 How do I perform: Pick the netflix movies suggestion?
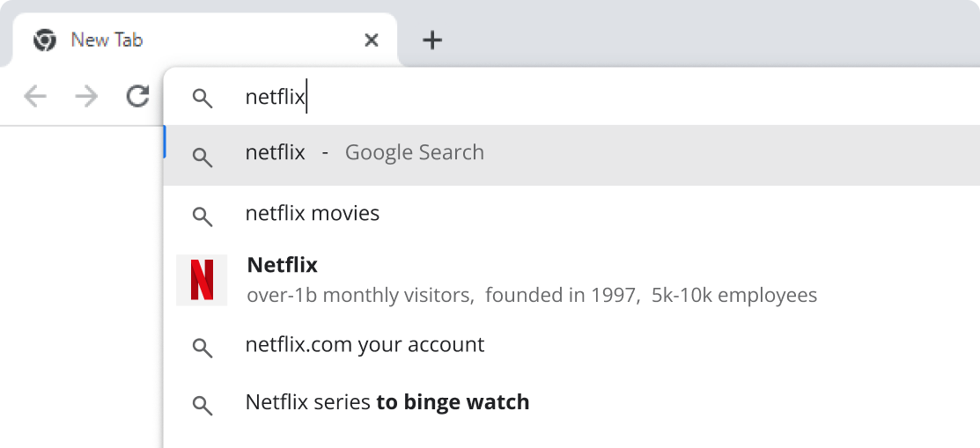tap(571, 214)
